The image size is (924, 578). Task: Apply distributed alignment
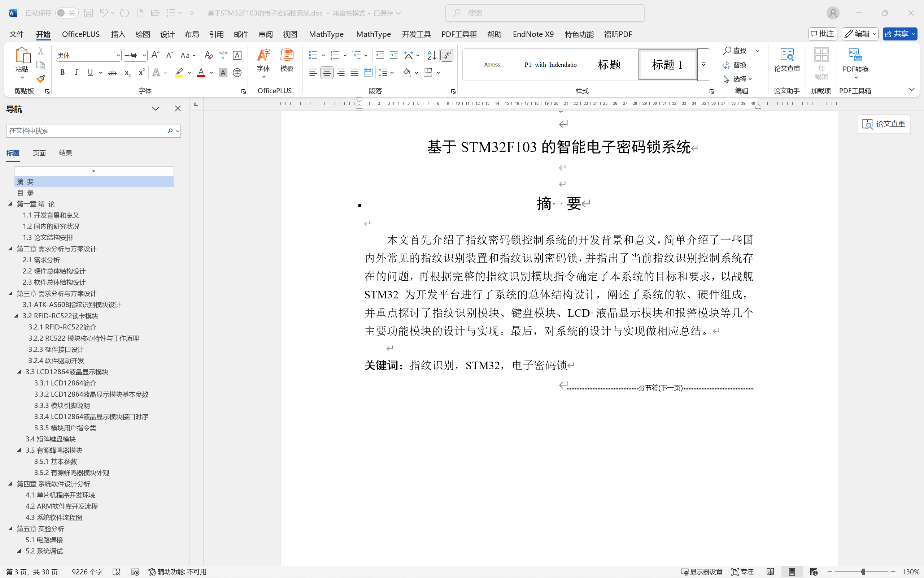(x=368, y=73)
